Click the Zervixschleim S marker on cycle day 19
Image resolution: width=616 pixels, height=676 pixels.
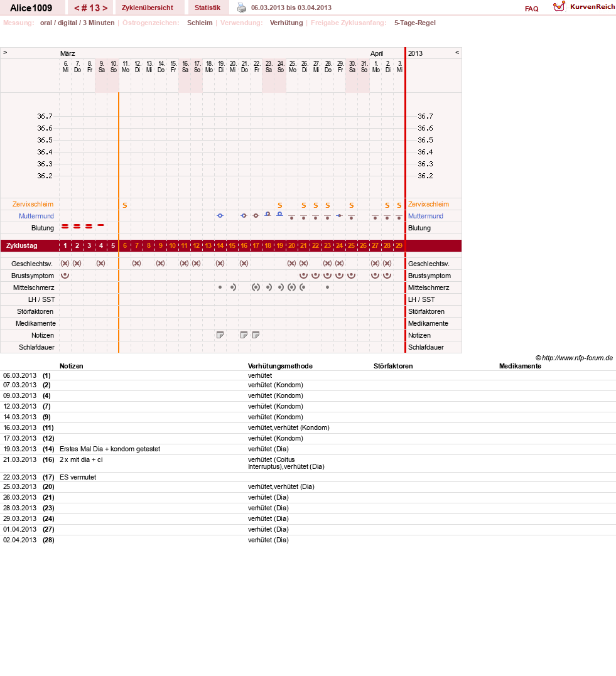click(x=280, y=205)
